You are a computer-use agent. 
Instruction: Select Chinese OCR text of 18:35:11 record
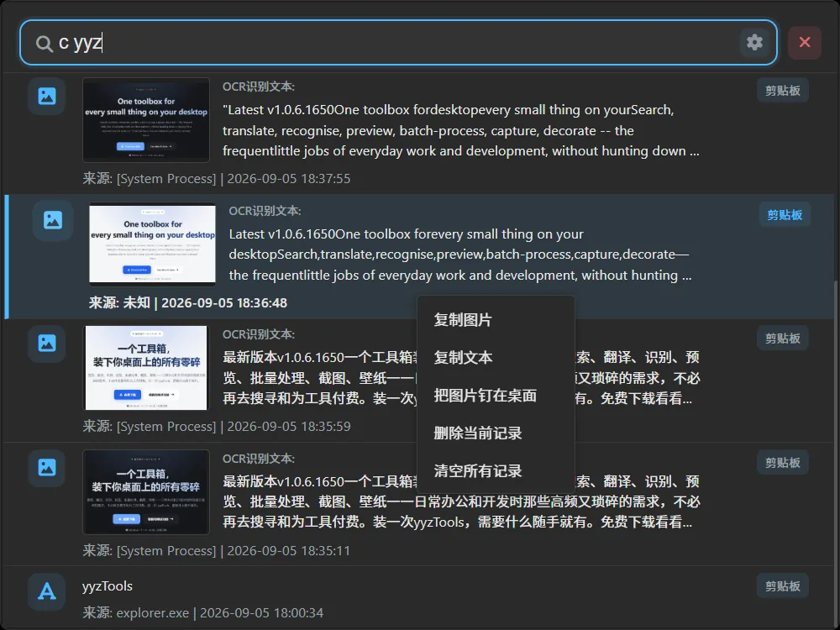tap(460, 501)
